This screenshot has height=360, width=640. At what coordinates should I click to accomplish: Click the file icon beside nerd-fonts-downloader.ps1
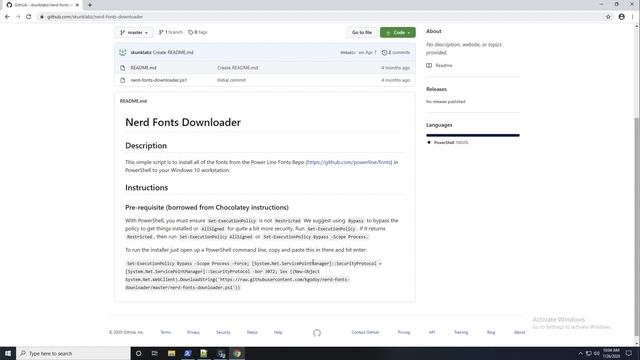(x=122, y=80)
